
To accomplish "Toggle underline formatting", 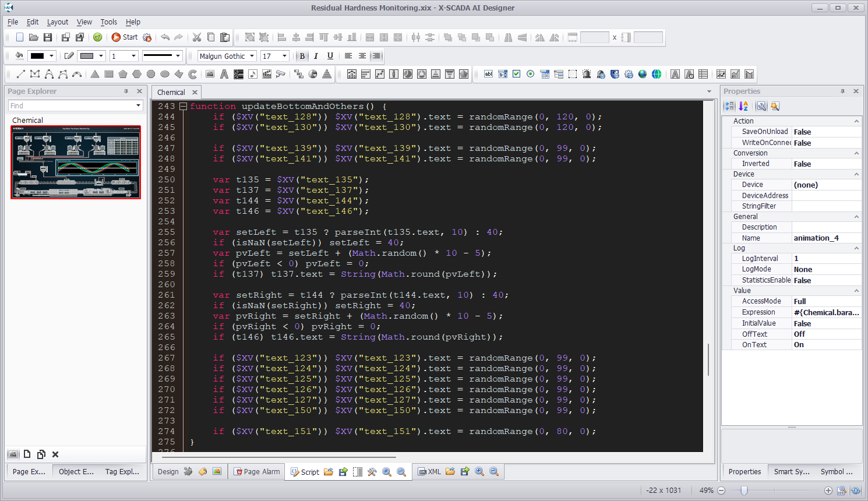I will 330,56.
